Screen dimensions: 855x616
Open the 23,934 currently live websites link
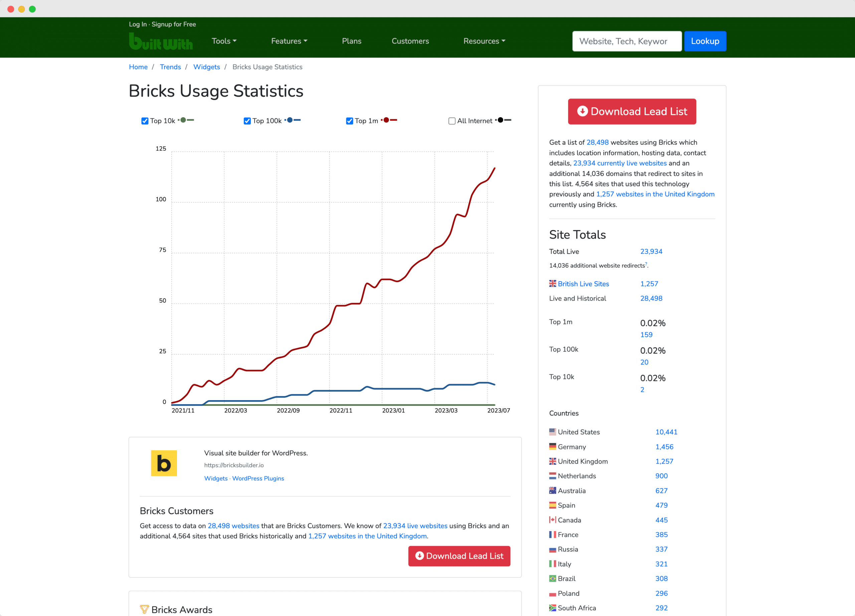pos(620,163)
